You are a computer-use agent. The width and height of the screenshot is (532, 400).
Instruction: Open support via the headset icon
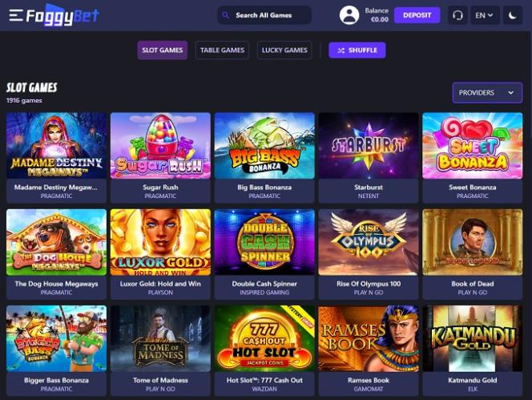(x=457, y=15)
